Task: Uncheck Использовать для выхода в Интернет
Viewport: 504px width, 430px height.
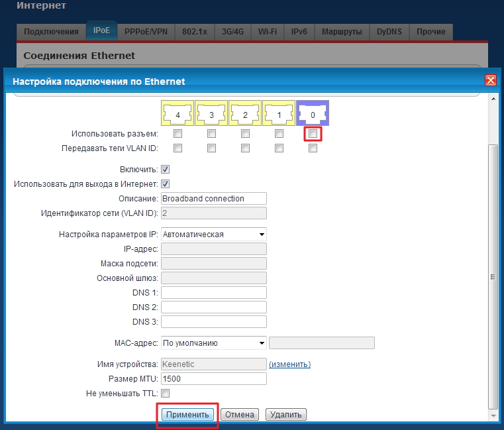Action: (166, 184)
